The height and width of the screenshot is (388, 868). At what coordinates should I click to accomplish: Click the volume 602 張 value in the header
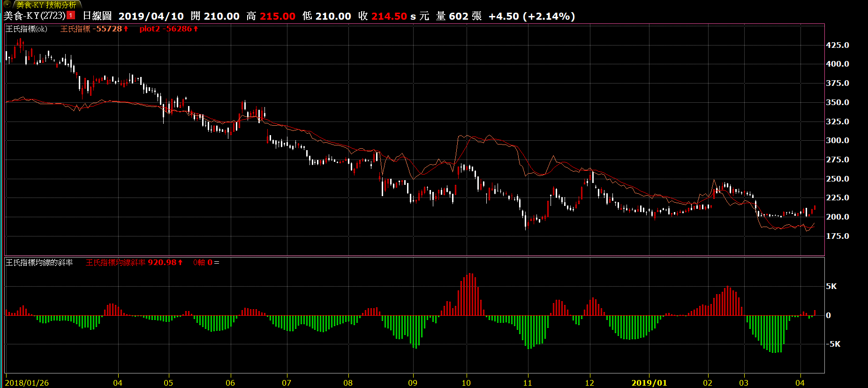point(465,16)
